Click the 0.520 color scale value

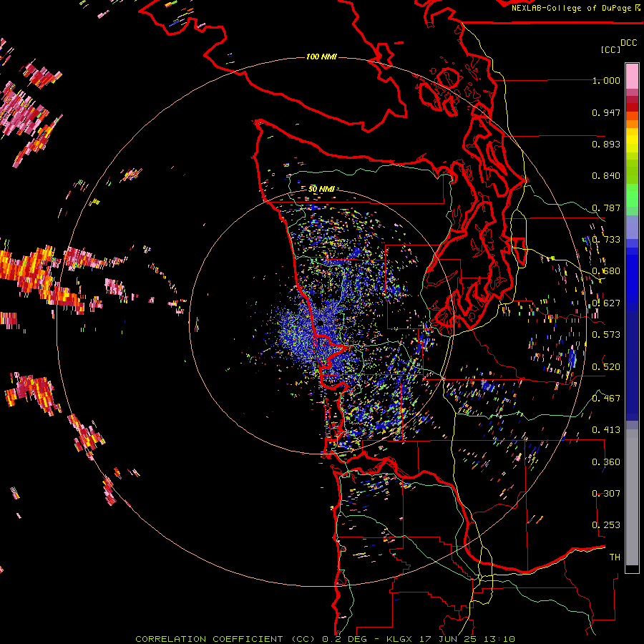coord(606,366)
